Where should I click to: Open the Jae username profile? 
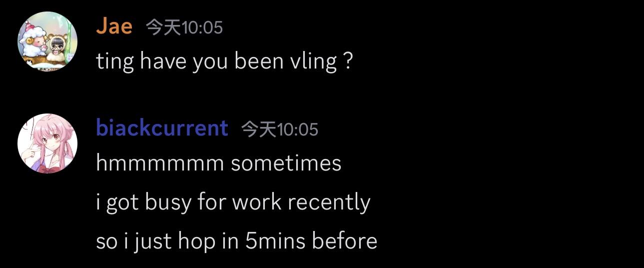click(x=114, y=26)
